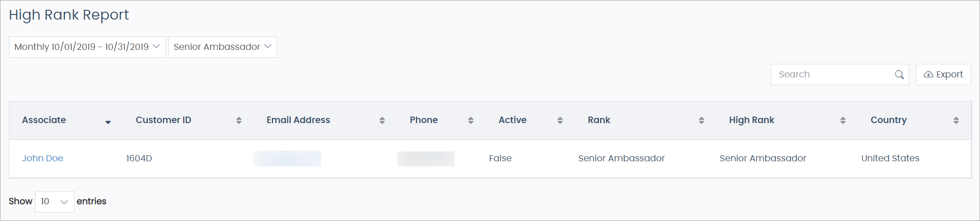Toggle sorting on the Active column icon
The image size is (980, 221).
[x=560, y=120]
